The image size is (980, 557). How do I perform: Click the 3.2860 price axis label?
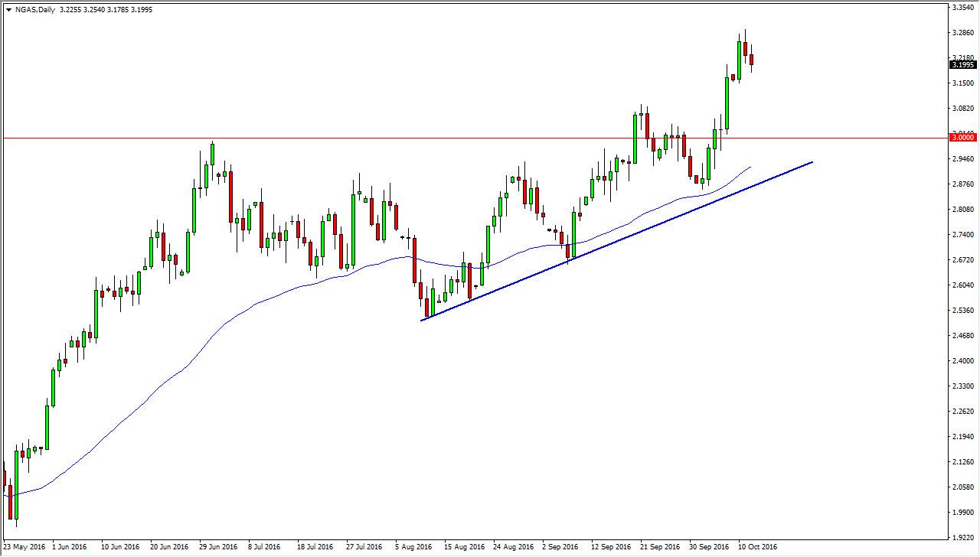[962, 33]
